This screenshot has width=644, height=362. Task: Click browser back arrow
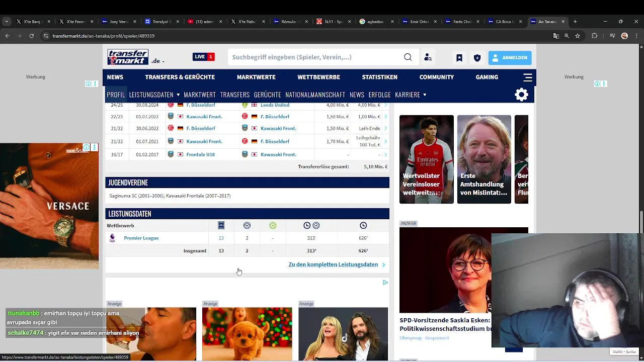7,36
